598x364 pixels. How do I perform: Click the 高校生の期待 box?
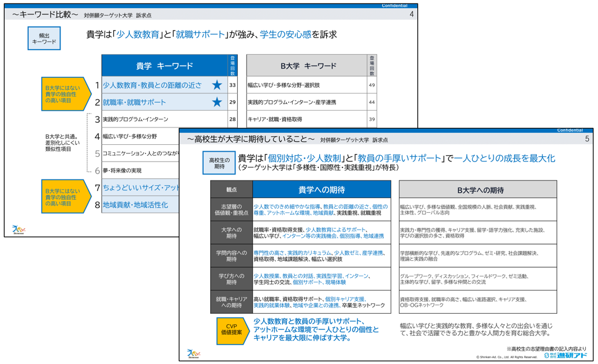click(219, 163)
